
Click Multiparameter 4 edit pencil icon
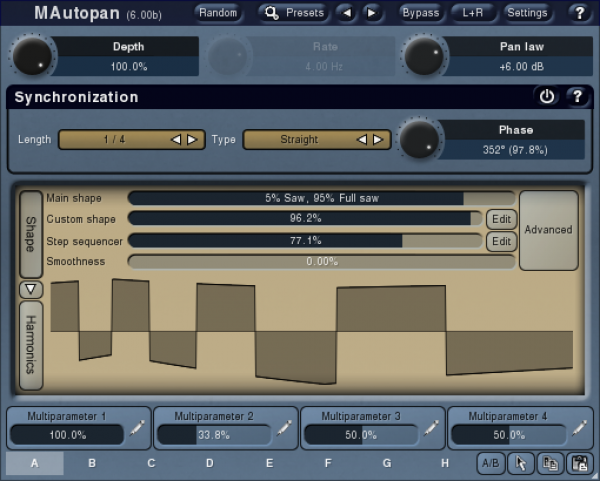579,428
